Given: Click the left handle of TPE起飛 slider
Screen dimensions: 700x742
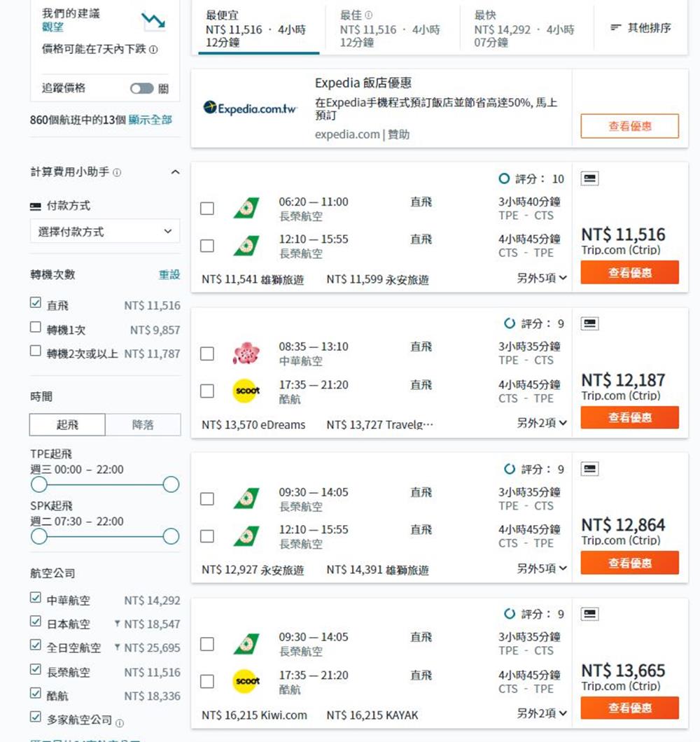Looking at the screenshot, I should coord(39,484).
